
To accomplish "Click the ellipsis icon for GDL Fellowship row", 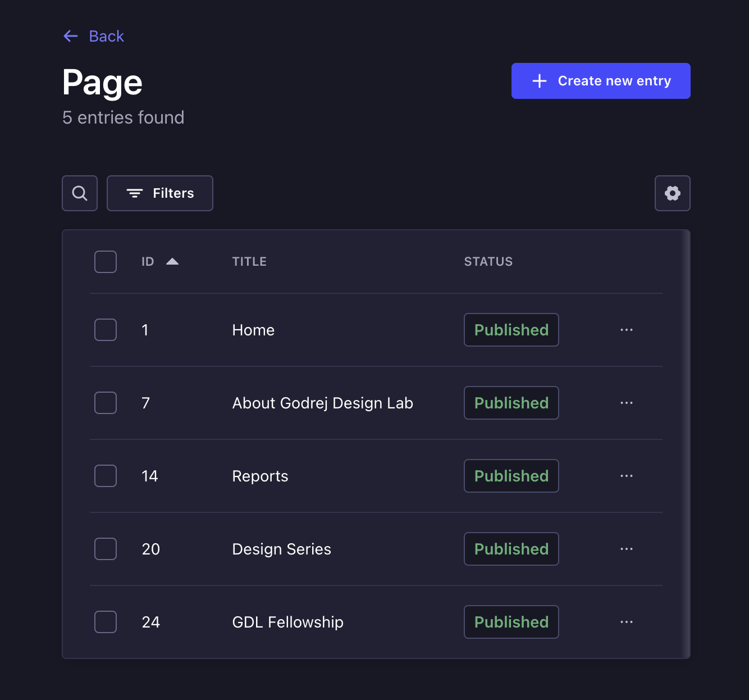I will (x=627, y=622).
